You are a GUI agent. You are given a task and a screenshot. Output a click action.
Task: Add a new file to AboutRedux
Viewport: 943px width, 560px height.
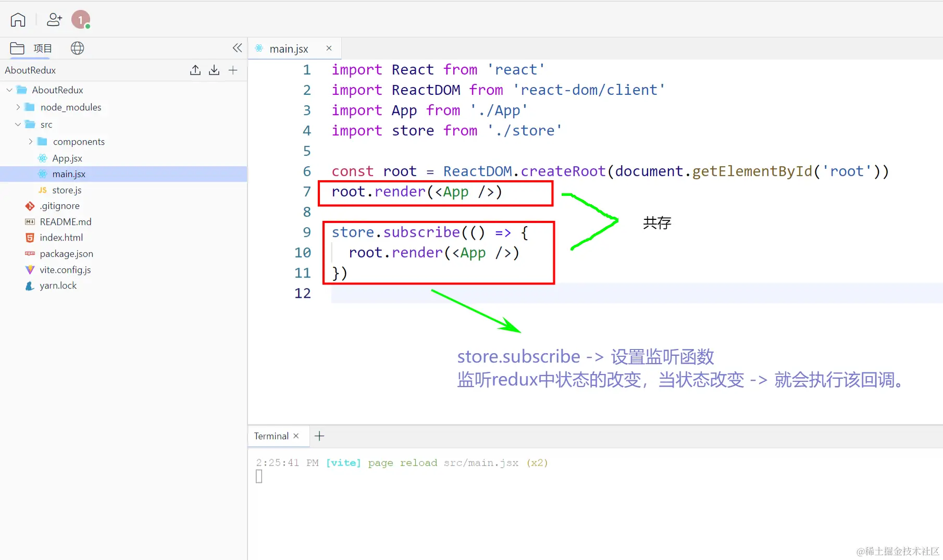point(233,70)
